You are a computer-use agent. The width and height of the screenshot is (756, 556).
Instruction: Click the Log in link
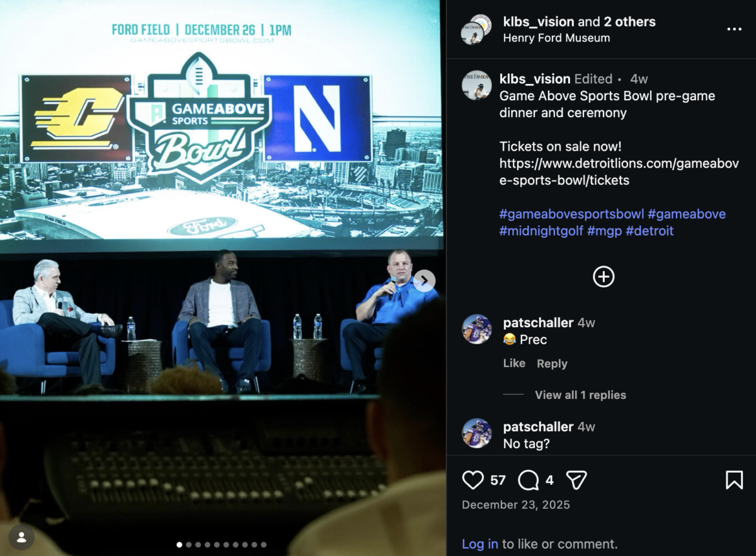(x=479, y=544)
